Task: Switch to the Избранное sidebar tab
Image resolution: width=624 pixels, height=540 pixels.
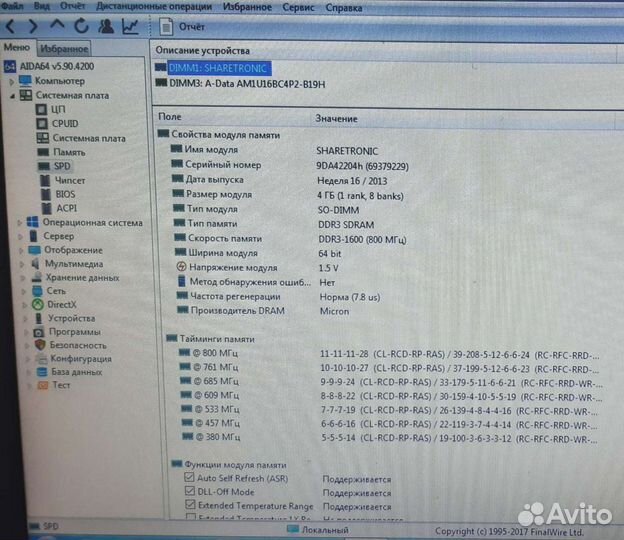Action: click(x=64, y=49)
